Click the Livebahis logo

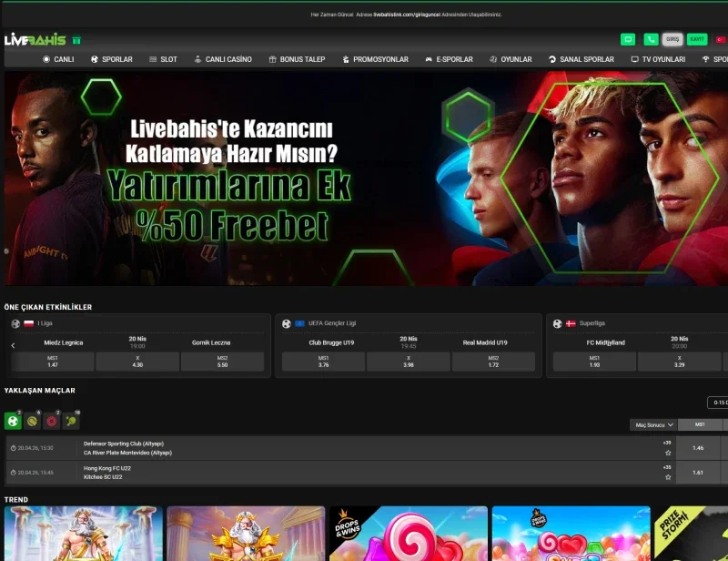click(35, 40)
